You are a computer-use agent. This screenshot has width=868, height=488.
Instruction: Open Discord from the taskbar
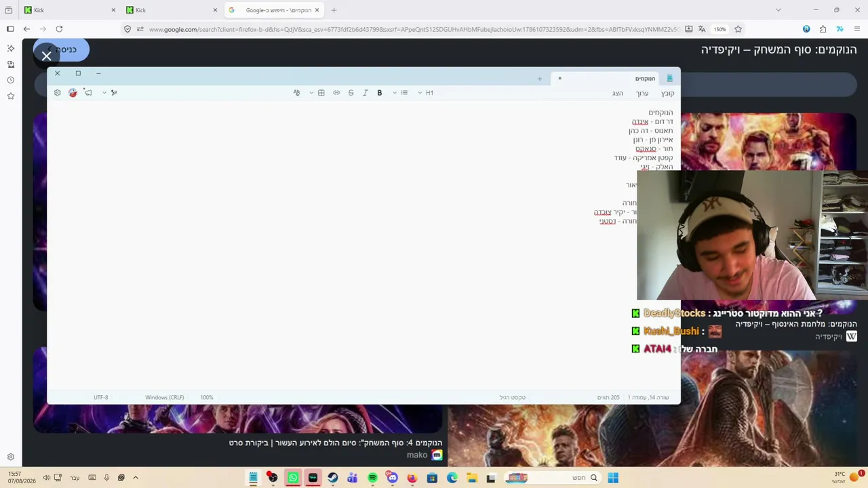point(392,478)
